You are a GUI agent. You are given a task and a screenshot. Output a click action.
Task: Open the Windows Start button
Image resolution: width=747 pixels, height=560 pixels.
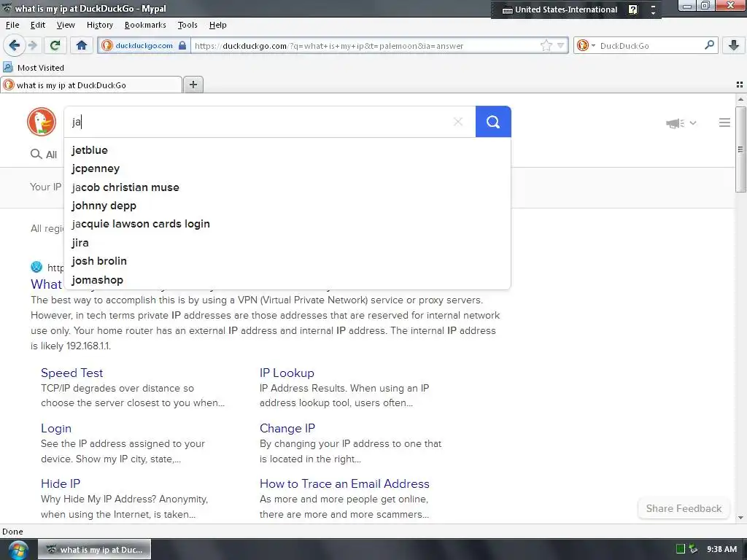point(17,550)
